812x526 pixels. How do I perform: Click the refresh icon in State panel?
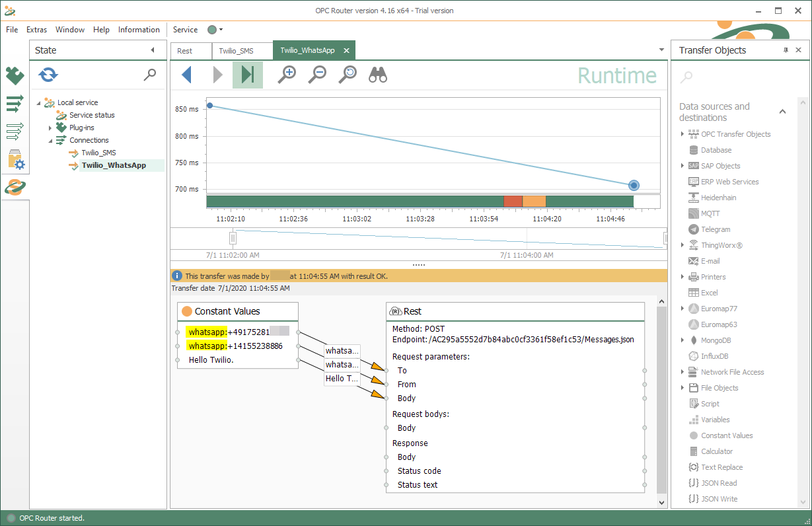(x=48, y=75)
